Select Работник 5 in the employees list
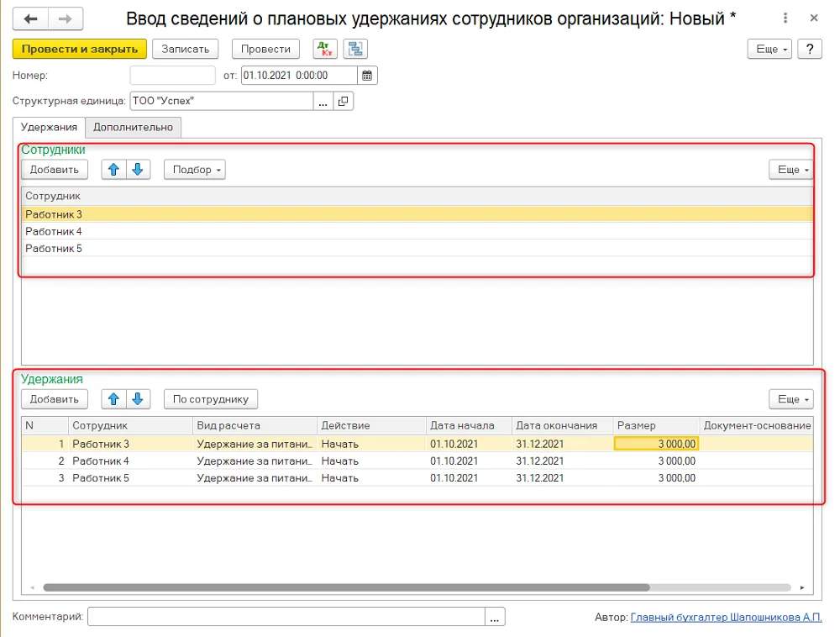Screen dimensions: 840x637 pos(417,249)
